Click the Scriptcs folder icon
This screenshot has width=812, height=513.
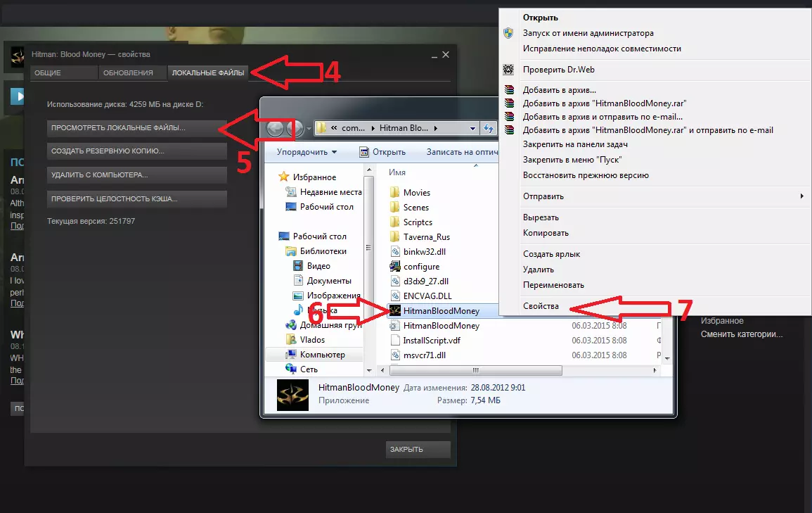394,222
